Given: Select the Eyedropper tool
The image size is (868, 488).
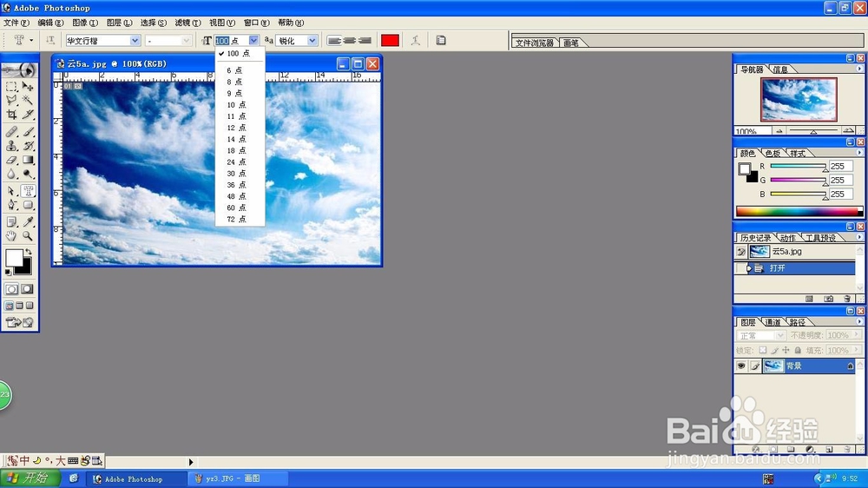Looking at the screenshot, I should [28, 222].
